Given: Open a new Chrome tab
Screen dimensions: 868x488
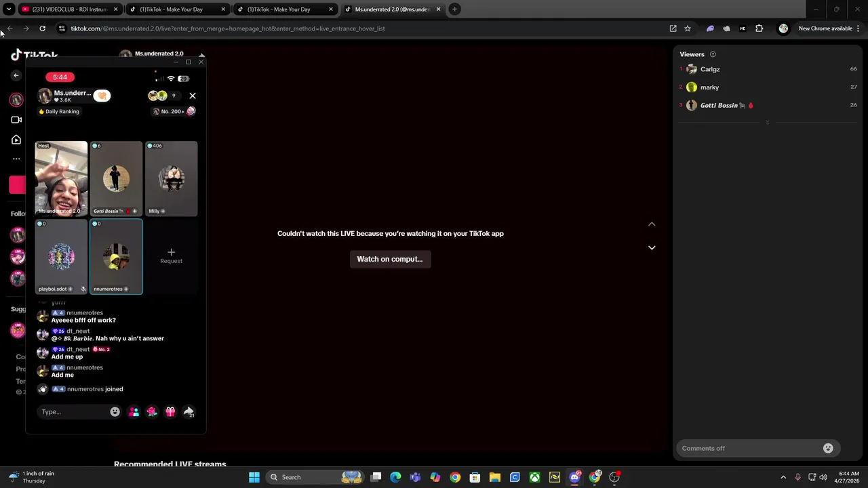Looking at the screenshot, I should (455, 9).
